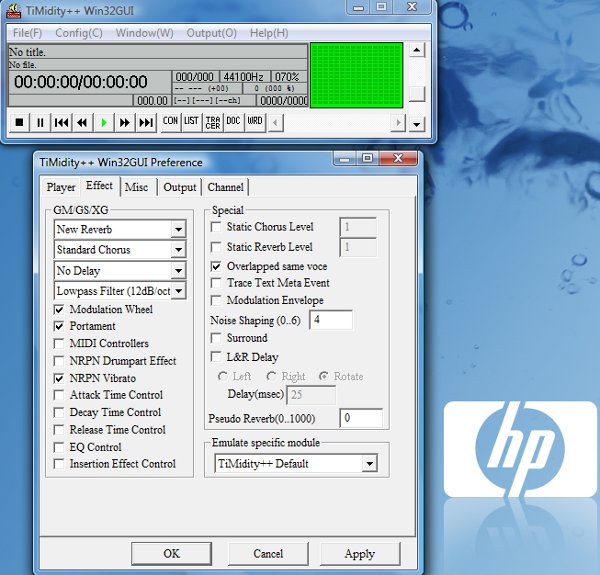The width and height of the screenshot is (600, 575).
Task: Open the Config(C) menu
Action: click(x=79, y=33)
